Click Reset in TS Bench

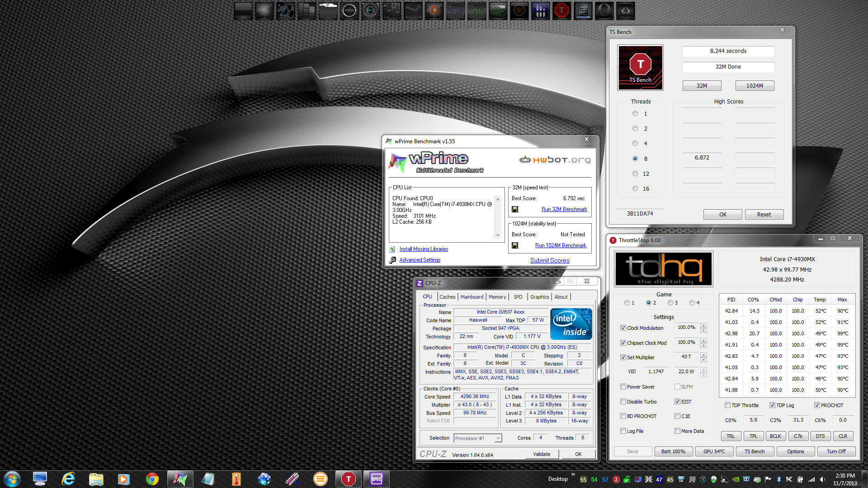click(764, 214)
